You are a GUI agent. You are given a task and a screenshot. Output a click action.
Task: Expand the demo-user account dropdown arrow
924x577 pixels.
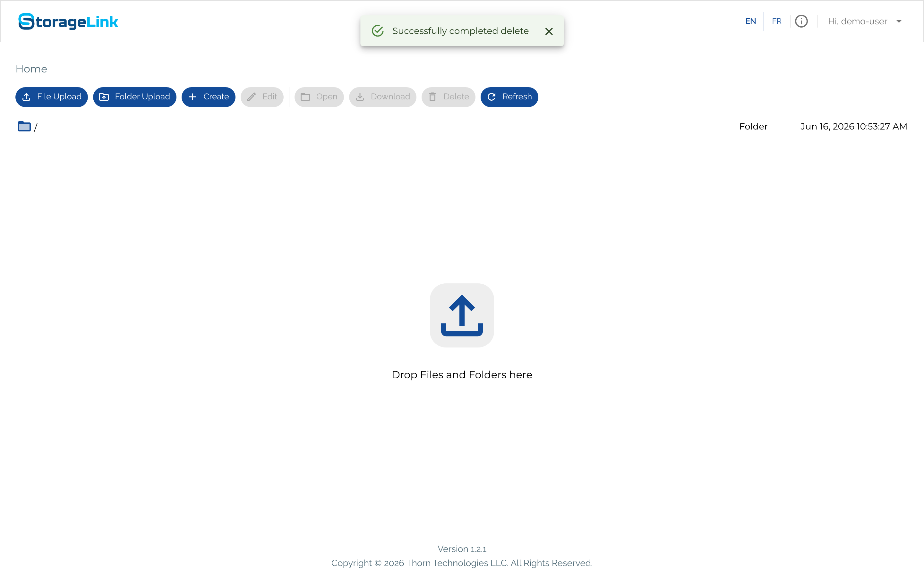pos(899,21)
